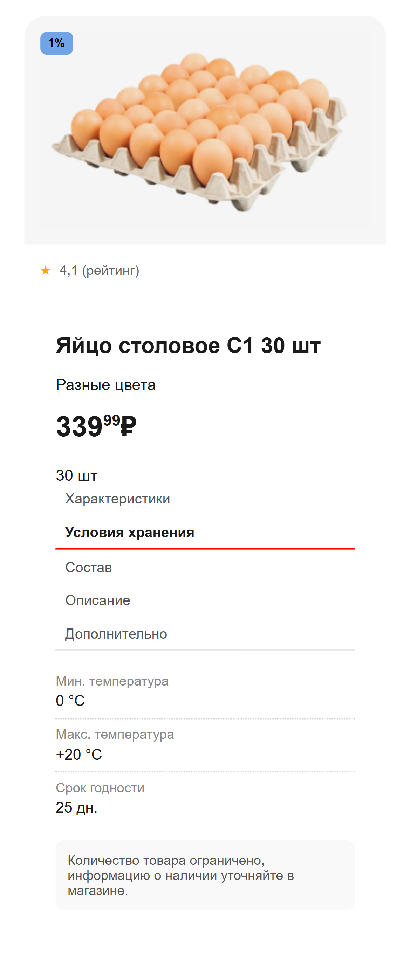Click the "Разные цвета" variant label
The width and height of the screenshot is (410, 980).
[105, 385]
